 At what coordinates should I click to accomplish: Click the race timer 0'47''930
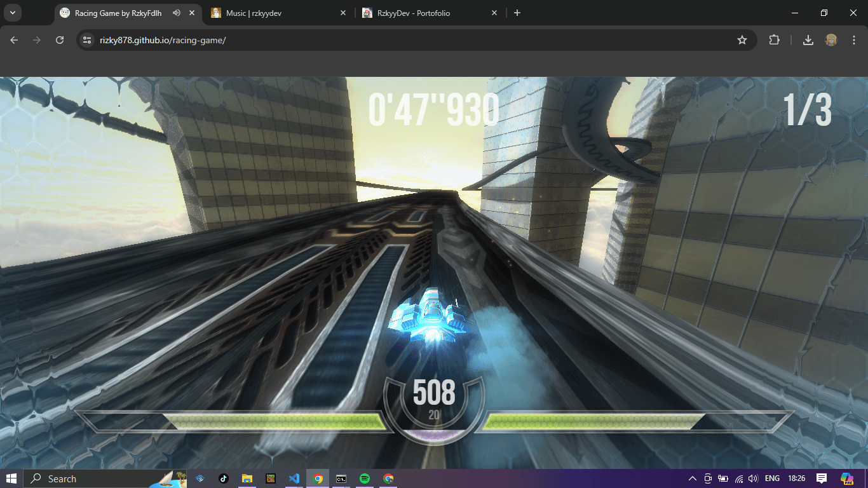pyautogui.click(x=433, y=111)
